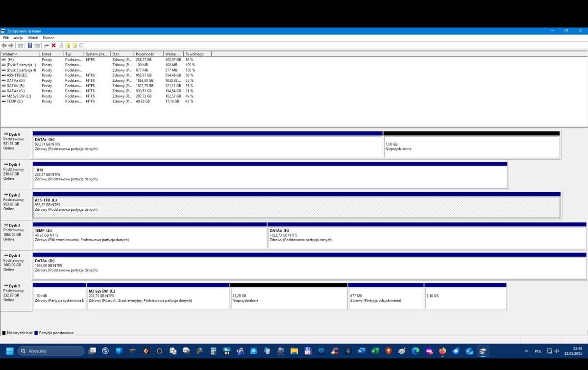Sort by the Pojemność column header
Screen dimensions: 588x370
click(x=149, y=54)
